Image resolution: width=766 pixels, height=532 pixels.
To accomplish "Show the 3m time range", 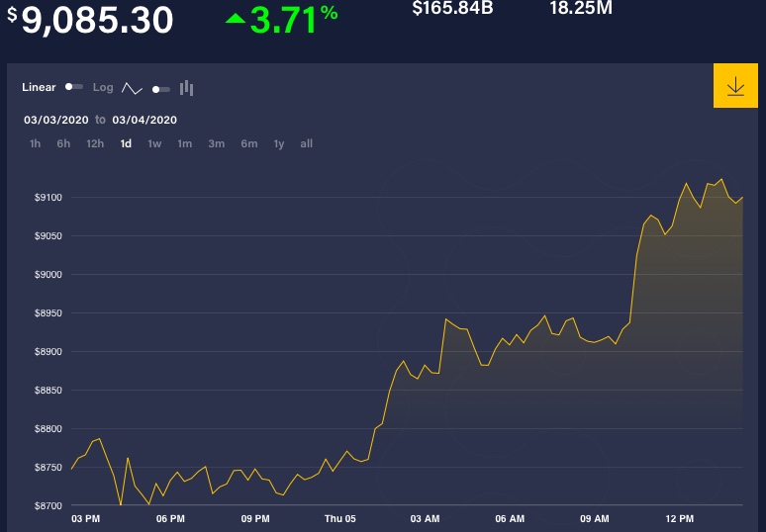I will click(216, 143).
